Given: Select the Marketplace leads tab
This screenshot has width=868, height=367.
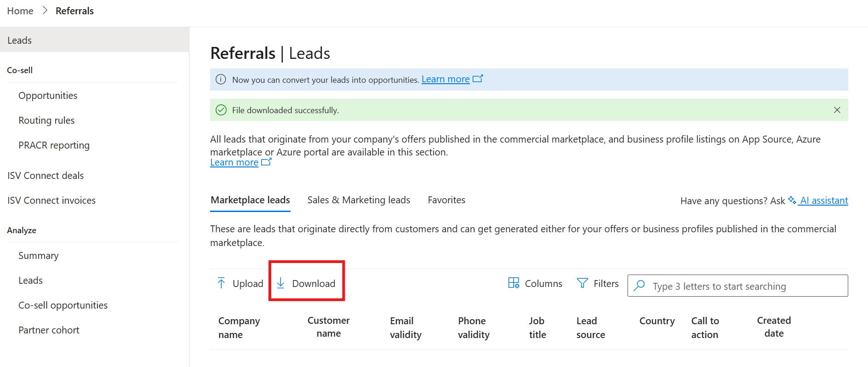Looking at the screenshot, I should click(x=250, y=200).
